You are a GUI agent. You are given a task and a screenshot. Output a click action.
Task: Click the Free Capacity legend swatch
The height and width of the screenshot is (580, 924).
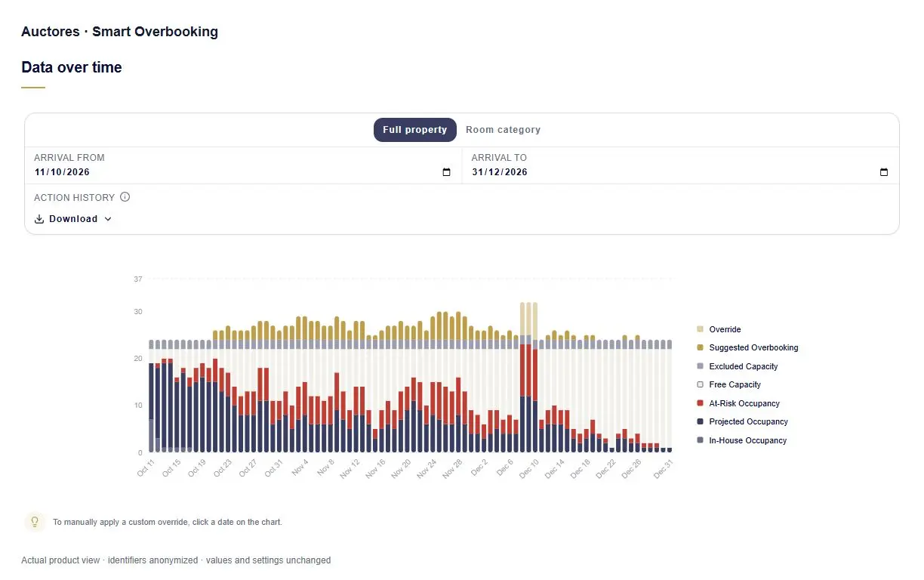700,385
